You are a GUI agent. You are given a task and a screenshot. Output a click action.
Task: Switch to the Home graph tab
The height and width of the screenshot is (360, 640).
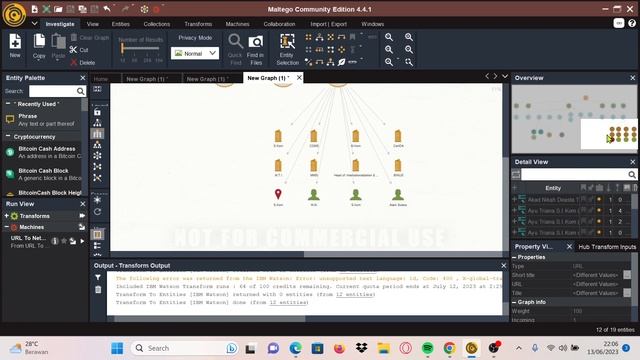[101, 79]
